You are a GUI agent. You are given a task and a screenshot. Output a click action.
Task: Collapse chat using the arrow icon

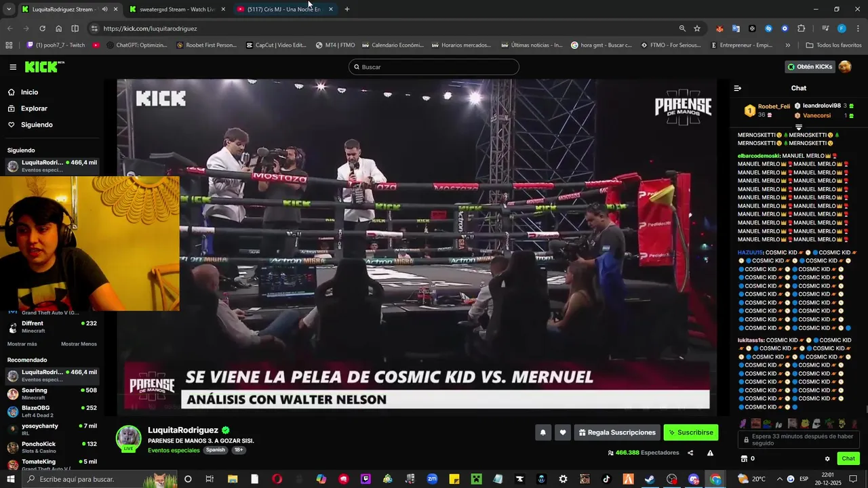click(738, 88)
